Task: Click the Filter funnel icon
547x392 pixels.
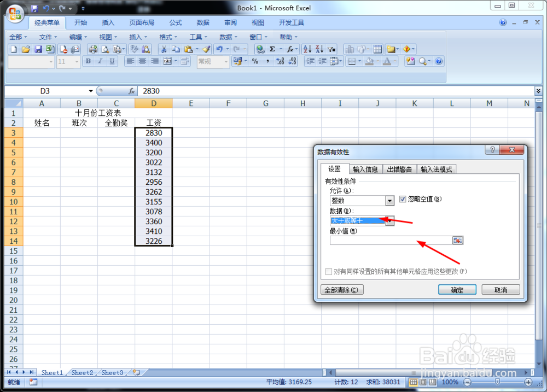Action: pos(332,49)
